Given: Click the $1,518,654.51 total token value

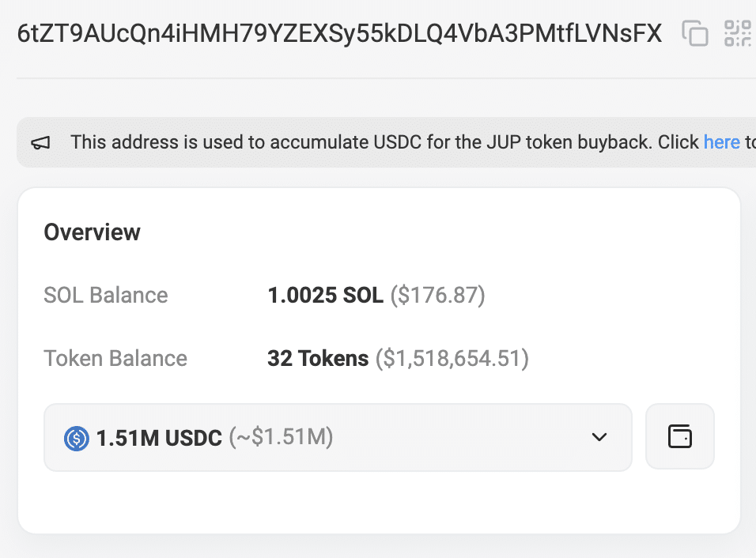Looking at the screenshot, I should tap(452, 359).
